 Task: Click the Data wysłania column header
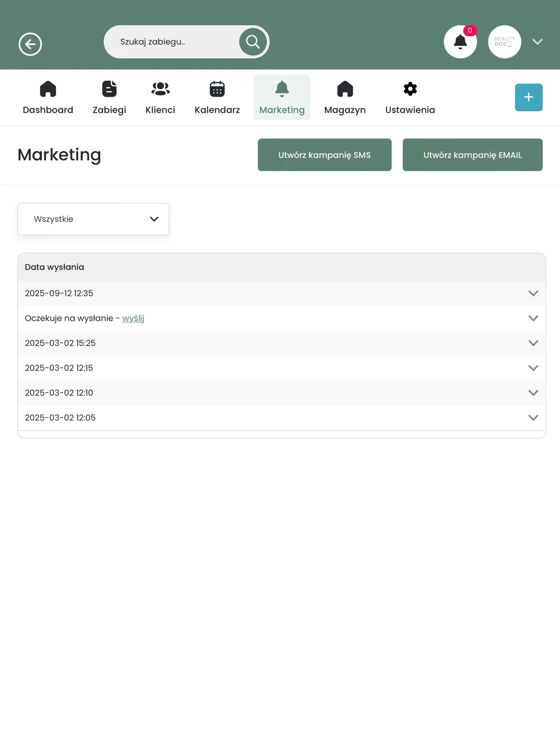[x=54, y=267]
